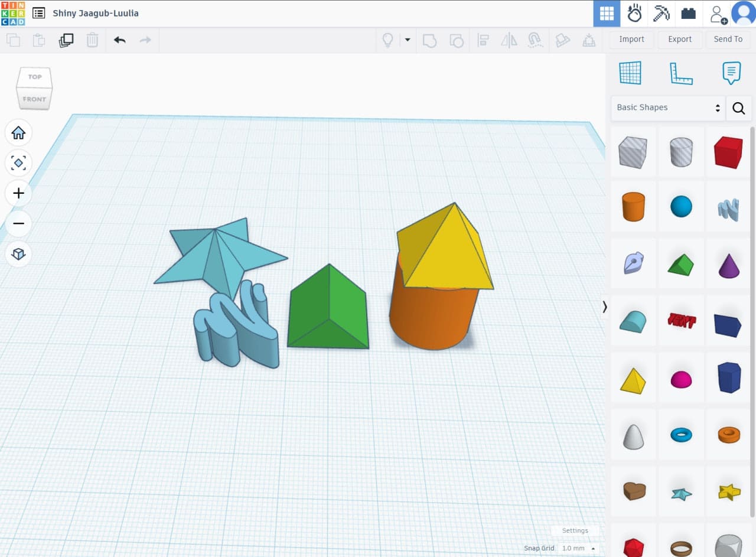Click the Settings button
756x557 pixels.
575,530
